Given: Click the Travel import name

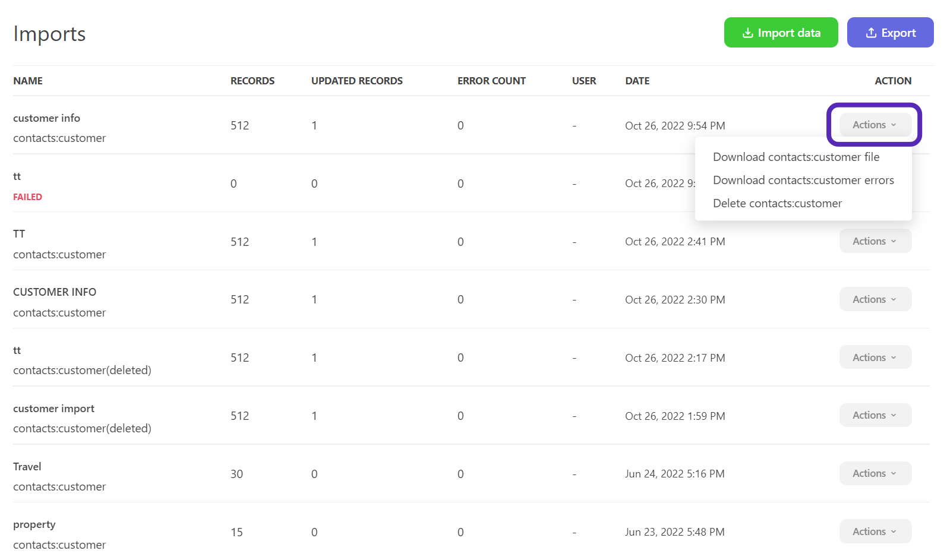Looking at the screenshot, I should pos(27,467).
